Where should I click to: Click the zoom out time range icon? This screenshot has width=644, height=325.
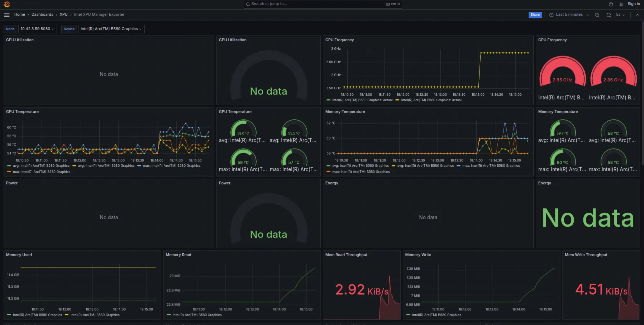tap(597, 15)
